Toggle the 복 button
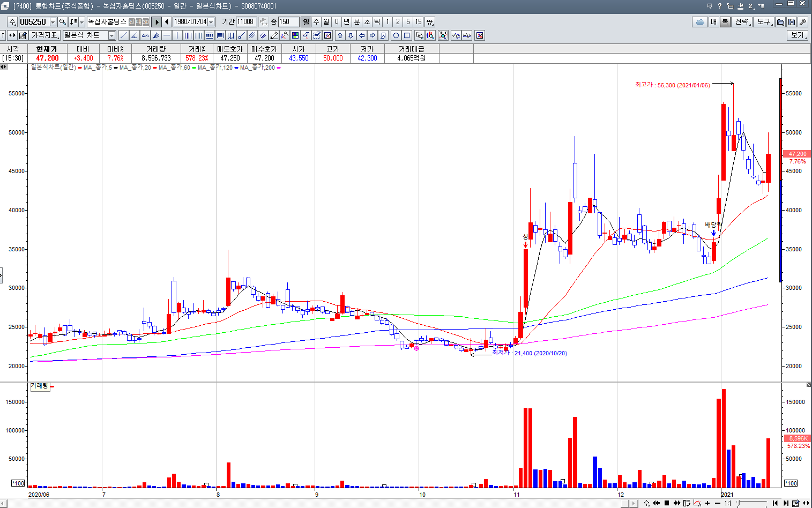The width and height of the screenshot is (812, 508). click(725, 22)
